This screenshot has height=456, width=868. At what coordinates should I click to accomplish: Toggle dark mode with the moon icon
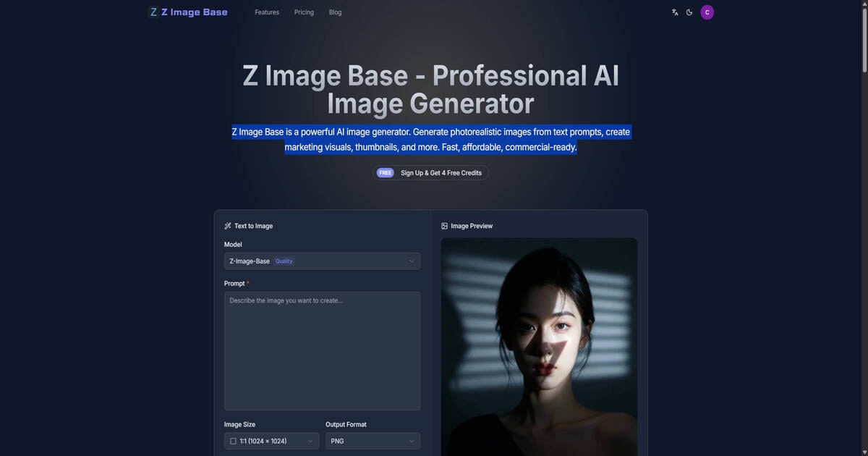tap(688, 11)
